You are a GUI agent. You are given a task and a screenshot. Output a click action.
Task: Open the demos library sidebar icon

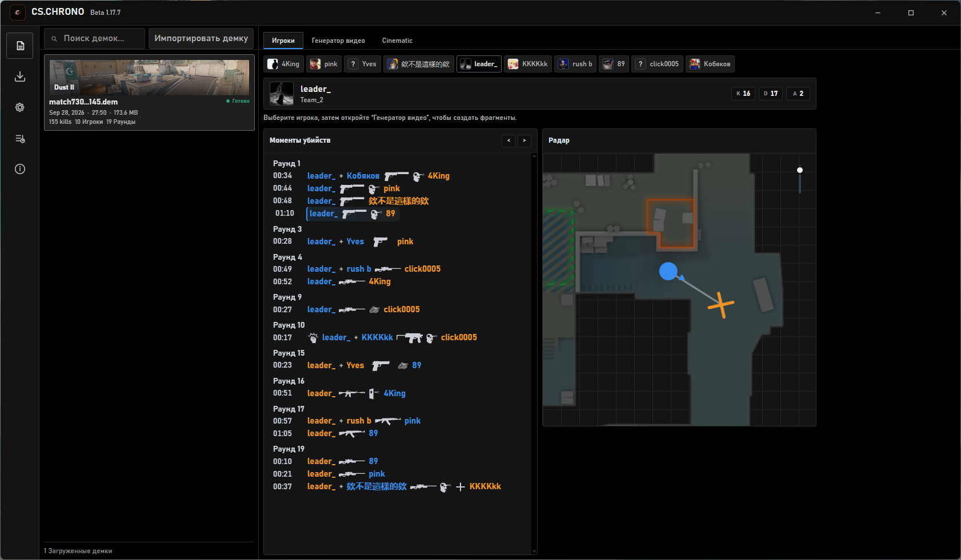coord(20,46)
